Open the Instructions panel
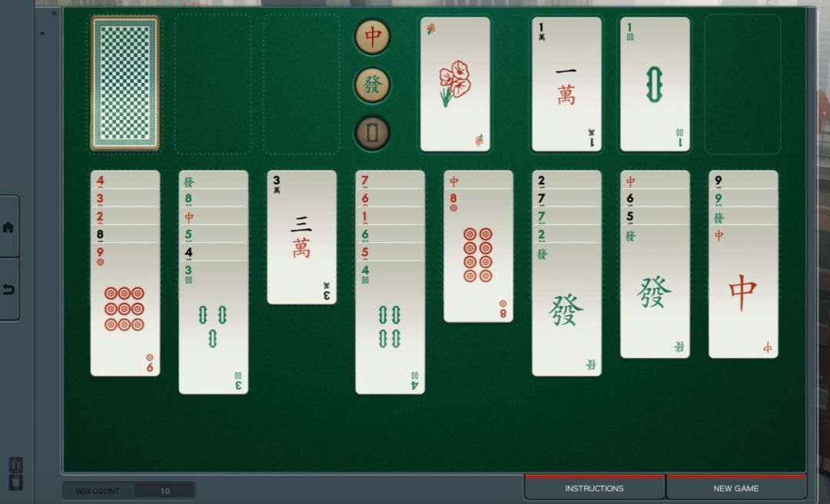 pos(594,488)
